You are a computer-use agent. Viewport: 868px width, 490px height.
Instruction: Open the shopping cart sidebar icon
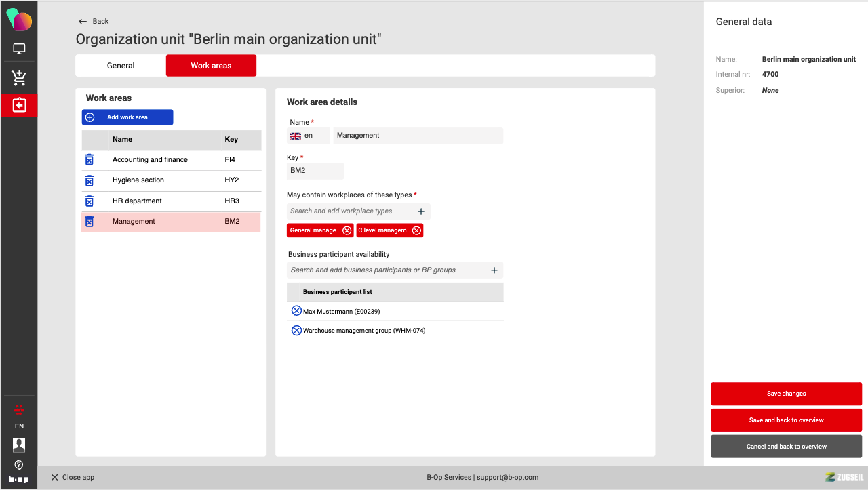[x=19, y=78]
